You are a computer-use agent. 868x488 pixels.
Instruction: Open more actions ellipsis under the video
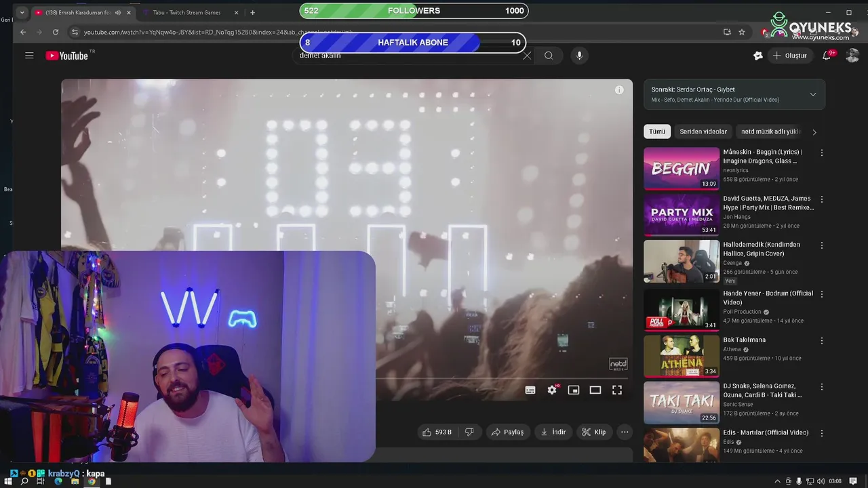(625, 432)
